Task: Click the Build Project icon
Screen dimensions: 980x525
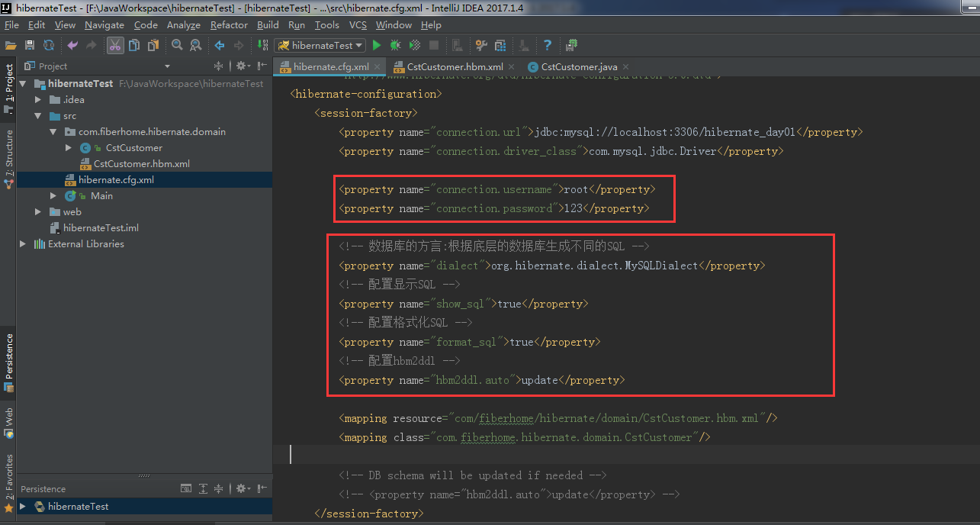Action: coord(263,46)
